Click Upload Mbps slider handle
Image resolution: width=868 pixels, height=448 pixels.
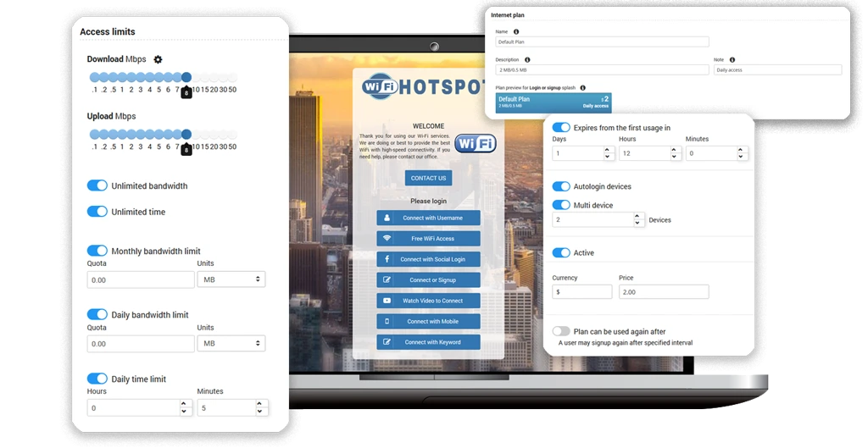[186, 134]
